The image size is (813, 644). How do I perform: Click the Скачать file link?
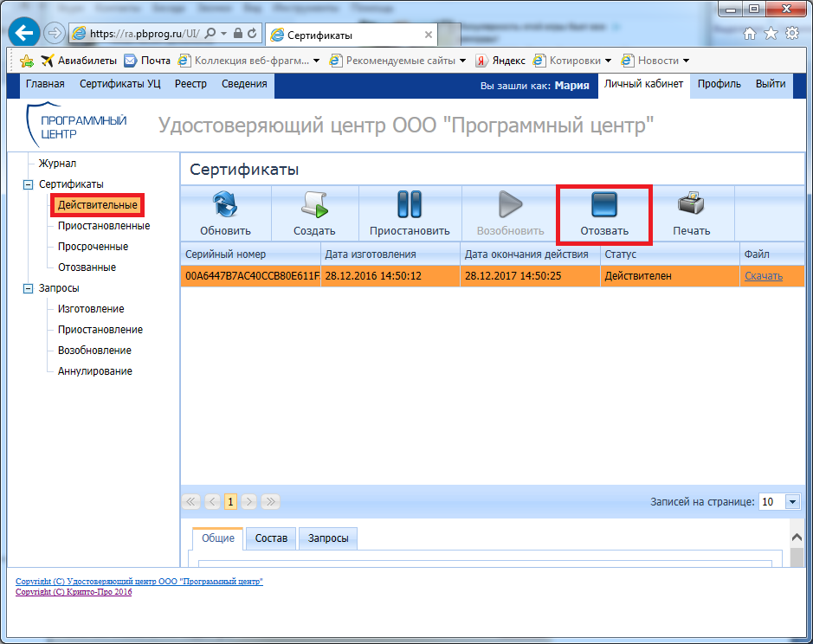(763, 276)
